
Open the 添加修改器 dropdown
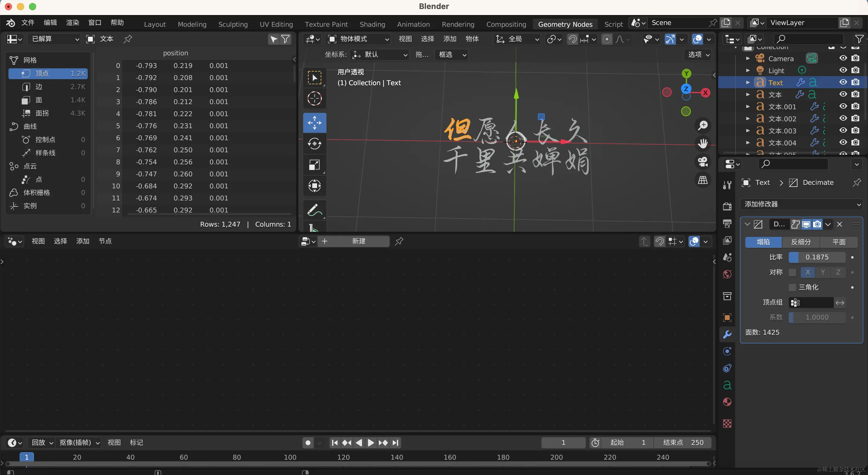click(x=801, y=204)
